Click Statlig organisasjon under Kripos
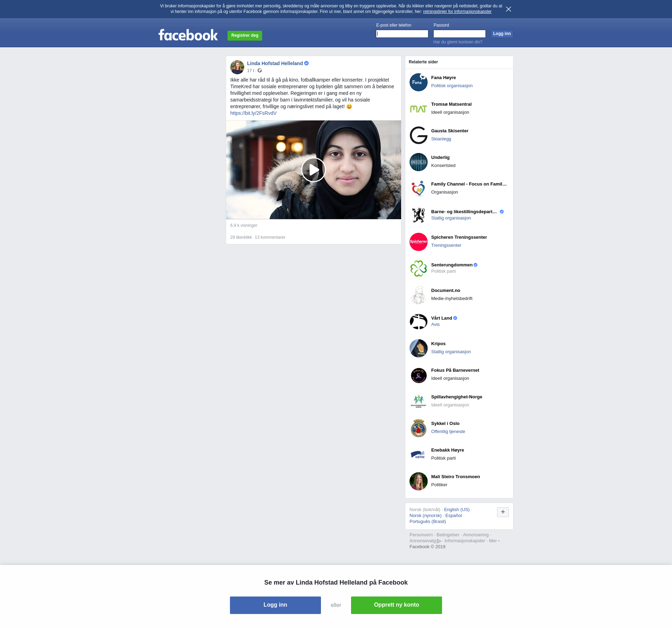 (x=451, y=352)
